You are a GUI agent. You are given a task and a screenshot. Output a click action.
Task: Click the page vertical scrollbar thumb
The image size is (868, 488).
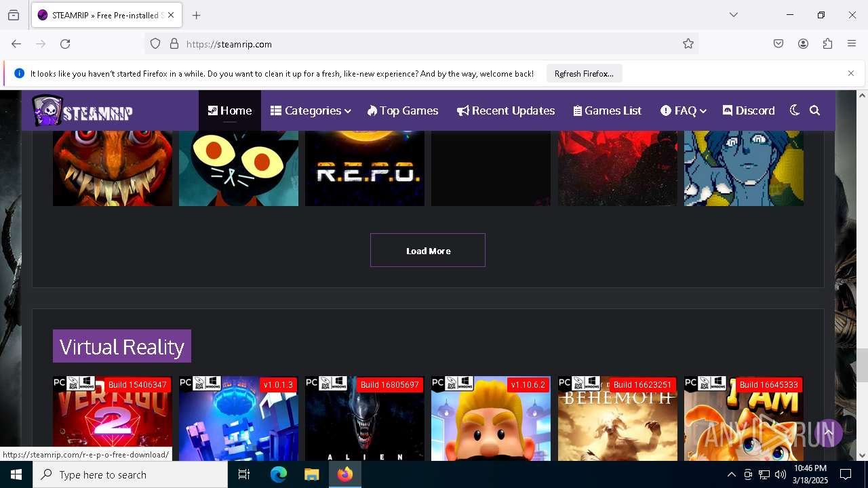tap(862, 365)
